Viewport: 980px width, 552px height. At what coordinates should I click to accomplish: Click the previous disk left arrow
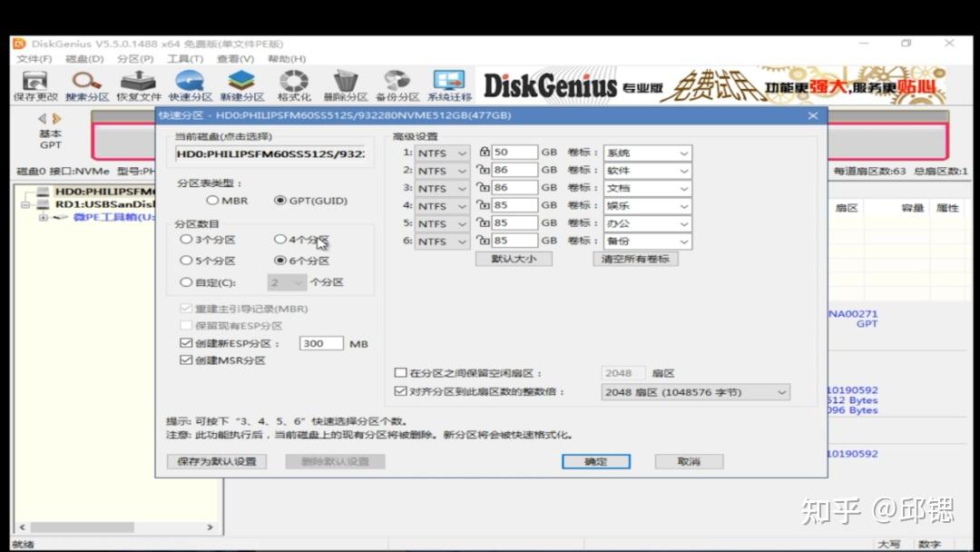click(42, 118)
